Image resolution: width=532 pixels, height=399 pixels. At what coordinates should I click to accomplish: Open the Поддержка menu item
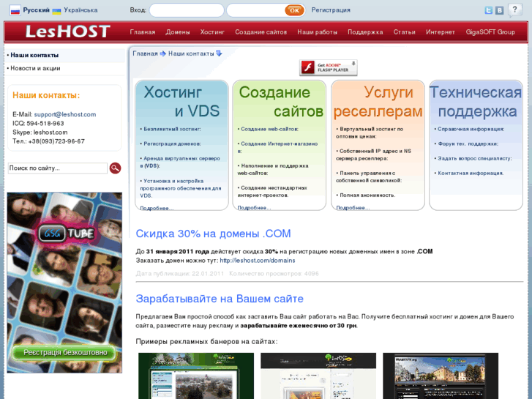point(365,32)
